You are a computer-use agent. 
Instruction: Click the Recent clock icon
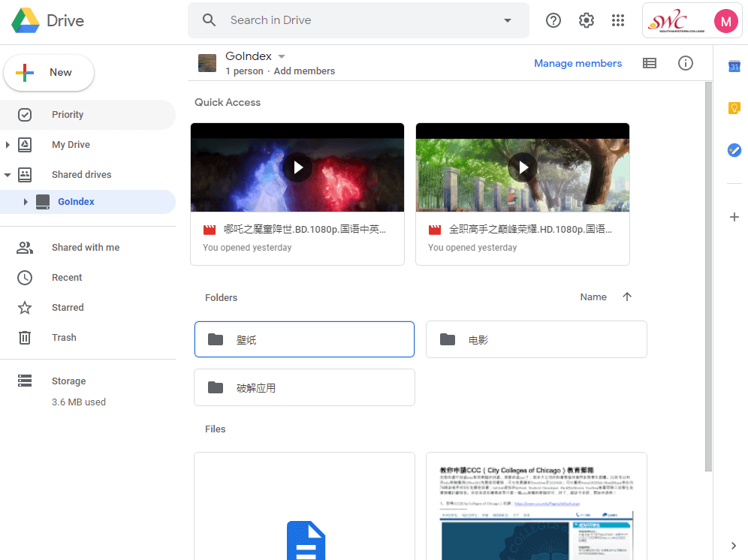tap(25, 278)
